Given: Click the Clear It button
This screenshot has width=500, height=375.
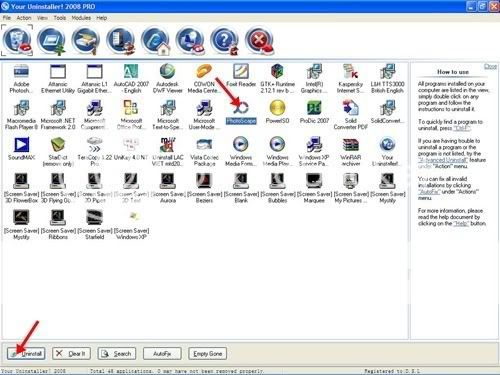Looking at the screenshot, I should [x=71, y=354].
